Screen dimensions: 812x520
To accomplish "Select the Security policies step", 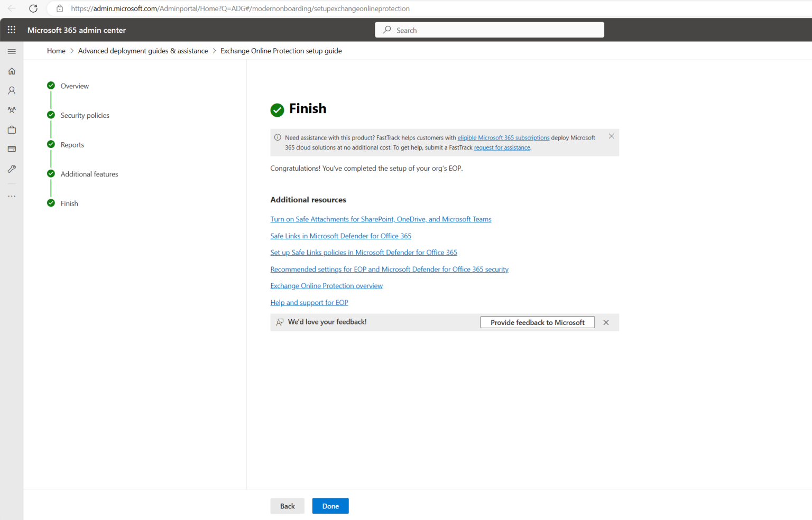I will pos(85,115).
